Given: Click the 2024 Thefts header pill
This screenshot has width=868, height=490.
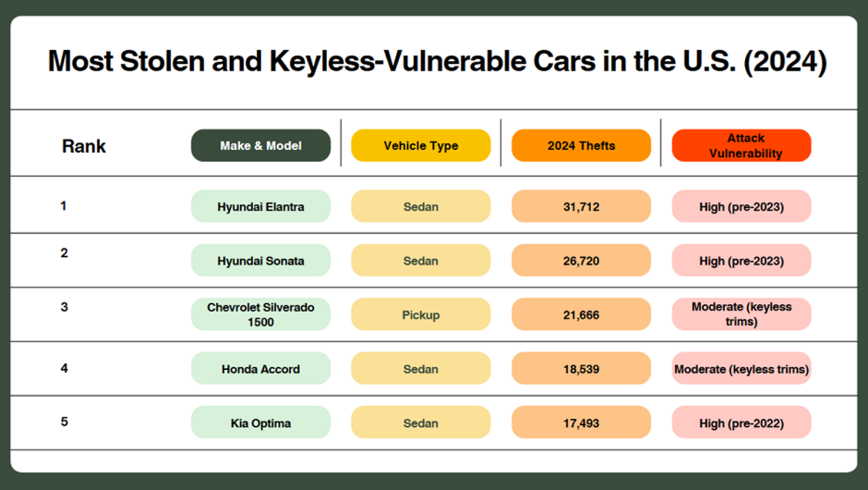Looking at the screenshot, I should click(581, 145).
